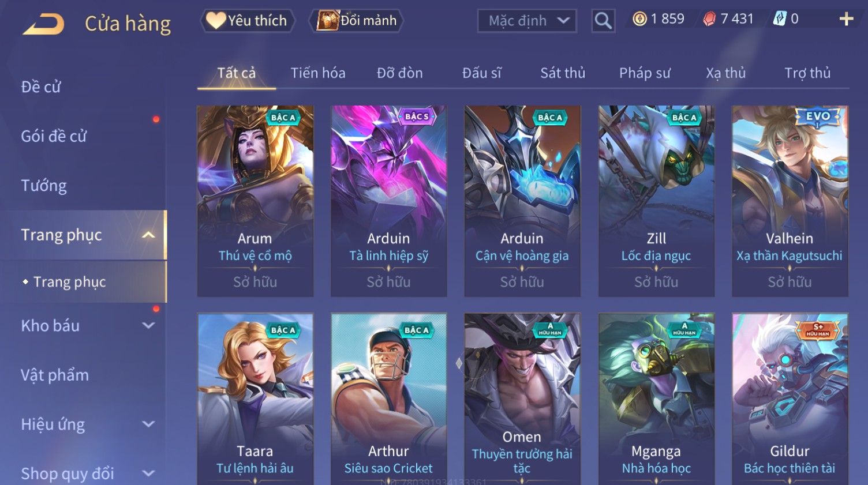
Task: Tap the blue voucher currency icon
Action: coord(780,19)
